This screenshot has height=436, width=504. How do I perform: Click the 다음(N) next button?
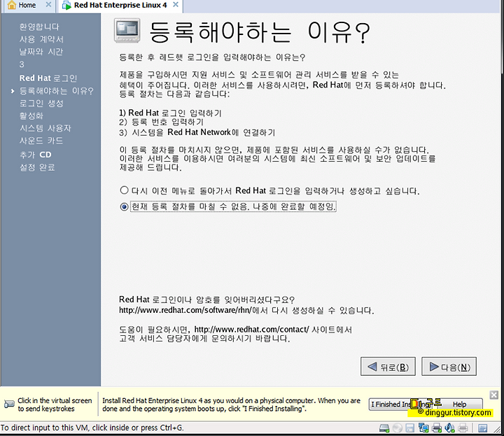coord(449,366)
